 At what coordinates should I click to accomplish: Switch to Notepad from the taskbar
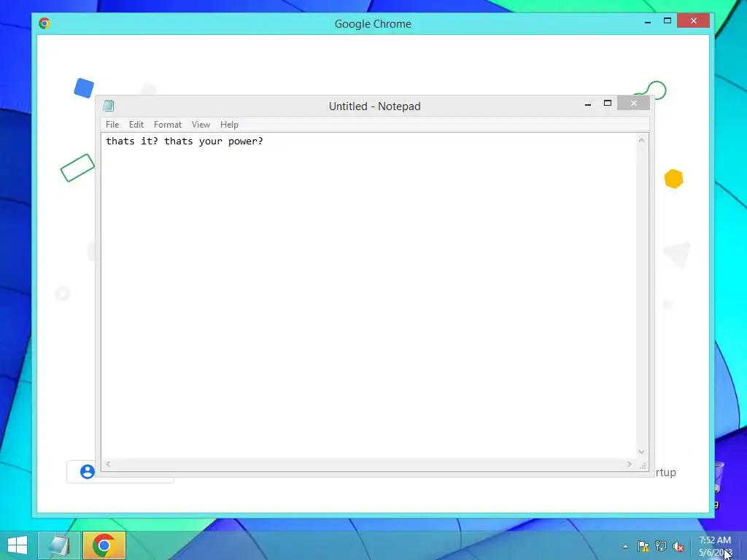tap(59, 545)
